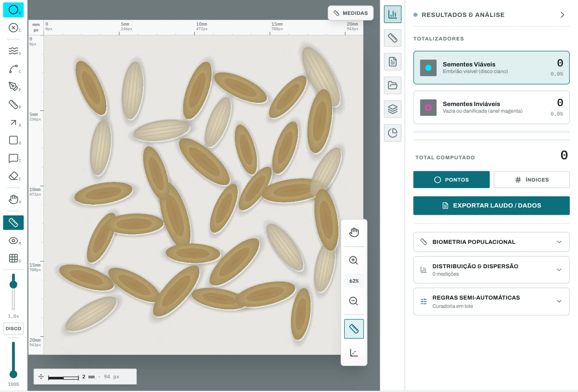The image size is (578, 392).
Task: Toggle the floating ruler scale button
Action: point(354,329)
